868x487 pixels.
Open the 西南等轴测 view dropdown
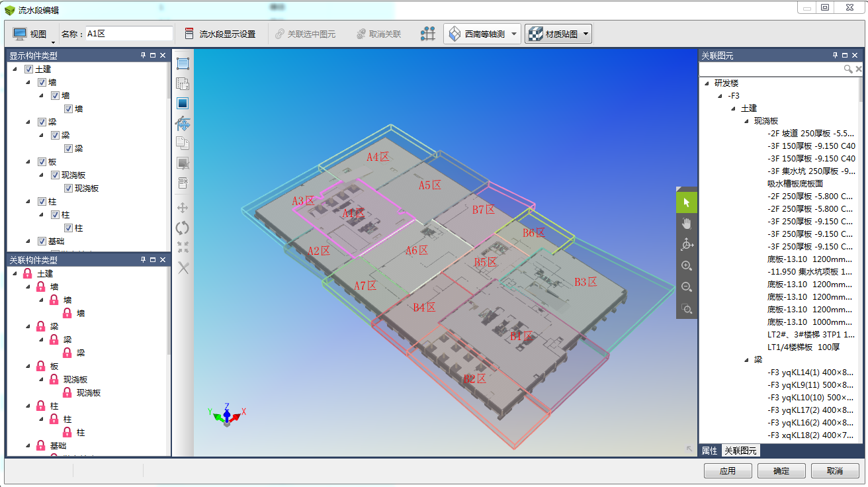514,34
